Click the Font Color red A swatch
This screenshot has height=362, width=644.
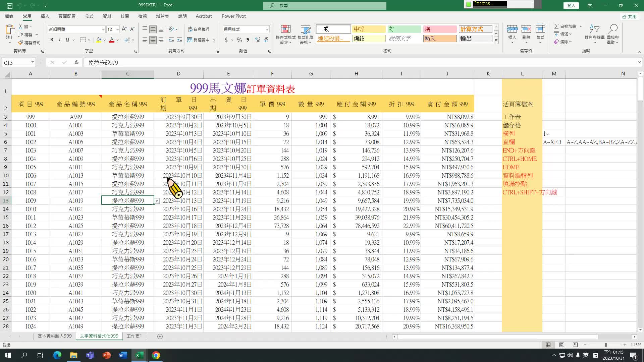tap(112, 40)
